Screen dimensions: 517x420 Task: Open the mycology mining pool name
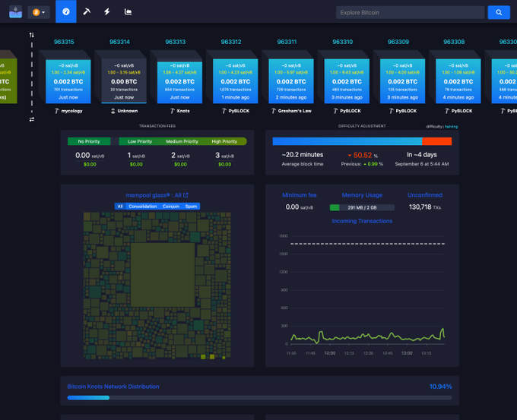coord(72,111)
